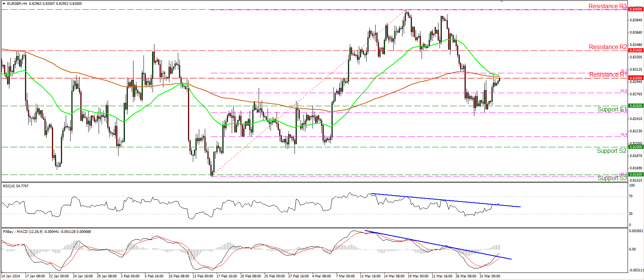Screen dimensions: 644x280
Task: Click the small triangle beside EURGBP,H4 title
Action: pos(4,4)
